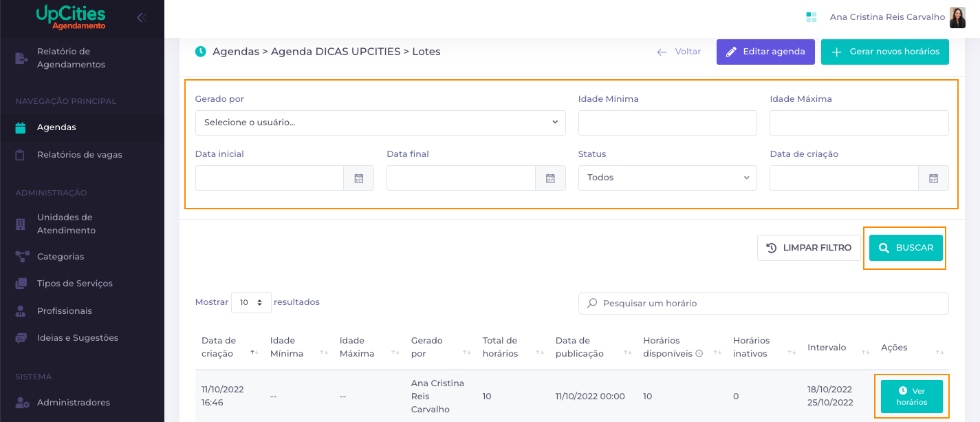Click user name Ana Cristina Reis Carvalho
This screenshot has height=422, width=980.
pyautogui.click(x=887, y=17)
